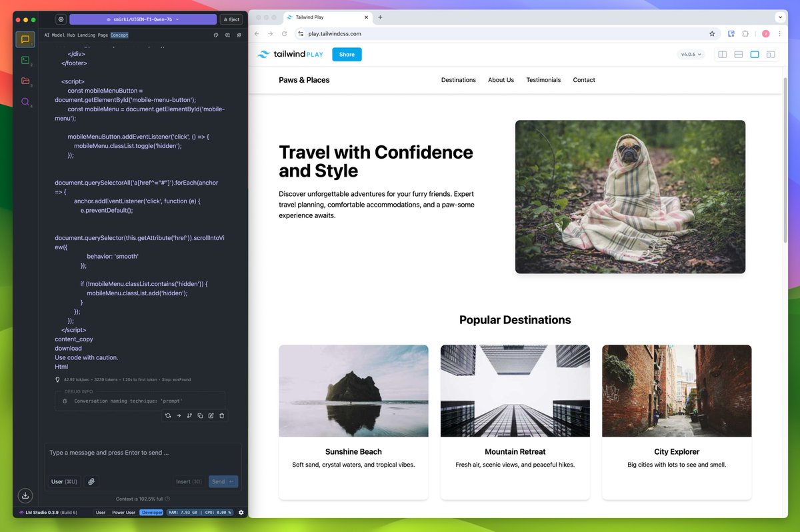The image size is (800, 532).
Task: Go forward in Chrome
Action: pyautogui.click(x=270, y=33)
